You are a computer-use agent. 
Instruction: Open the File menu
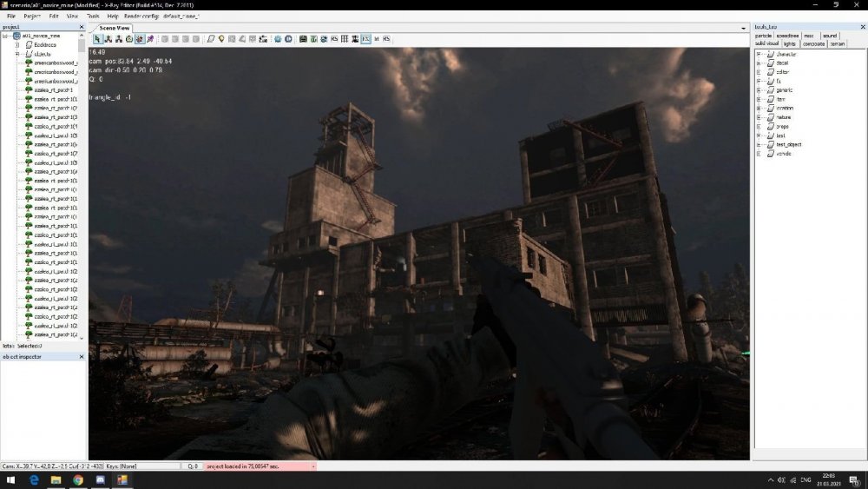[x=11, y=16]
